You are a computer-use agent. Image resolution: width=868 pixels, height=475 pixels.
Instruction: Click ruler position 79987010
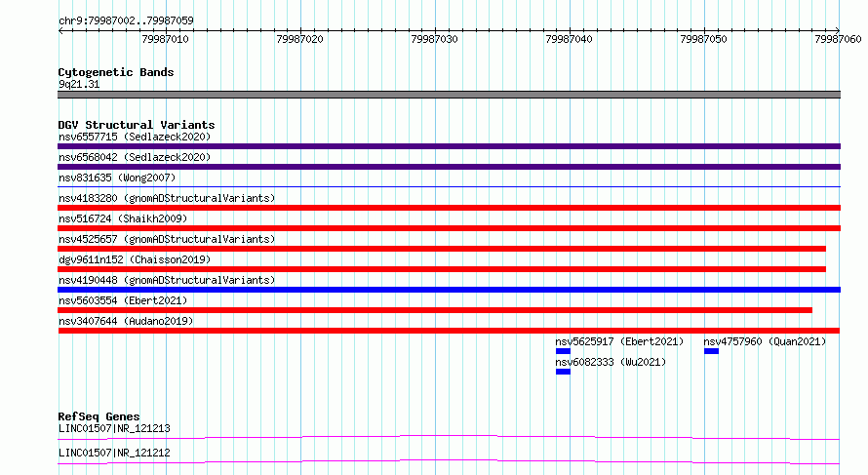(x=165, y=39)
